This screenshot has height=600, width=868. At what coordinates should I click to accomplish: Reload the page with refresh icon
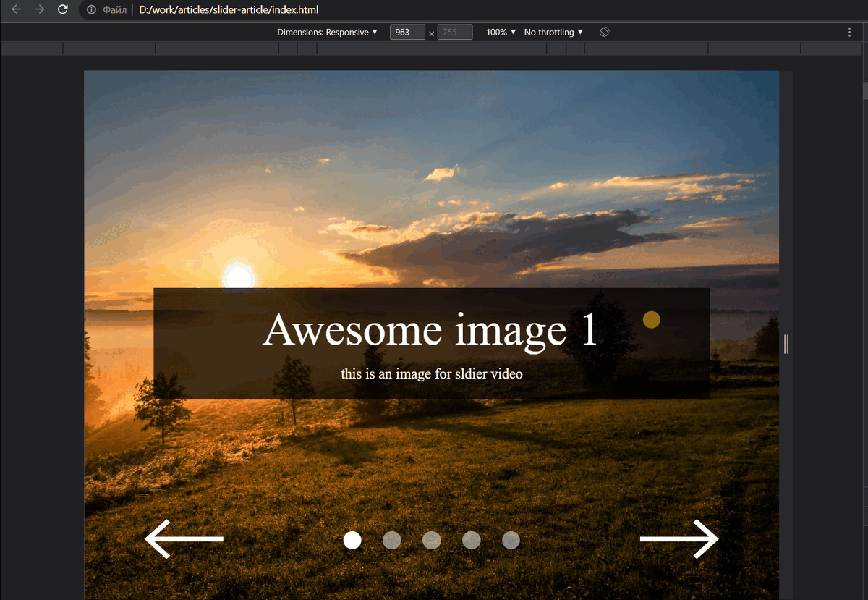pyautogui.click(x=63, y=10)
